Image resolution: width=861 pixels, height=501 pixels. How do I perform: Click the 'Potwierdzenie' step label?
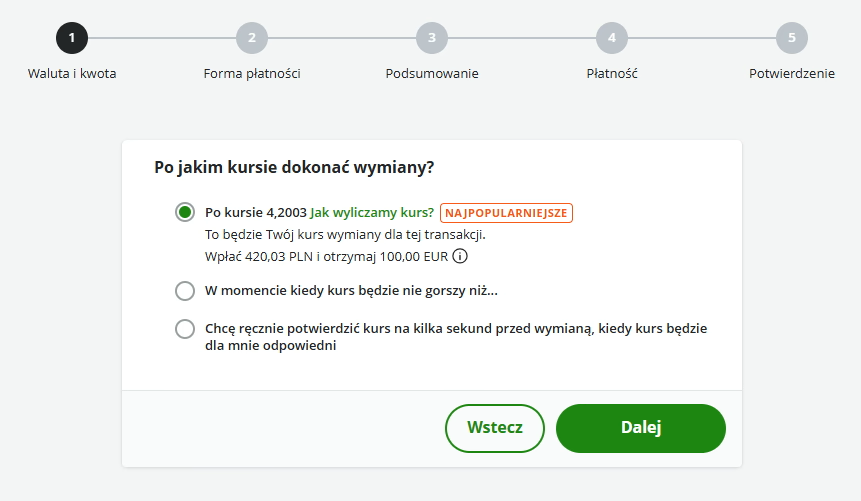(792, 74)
